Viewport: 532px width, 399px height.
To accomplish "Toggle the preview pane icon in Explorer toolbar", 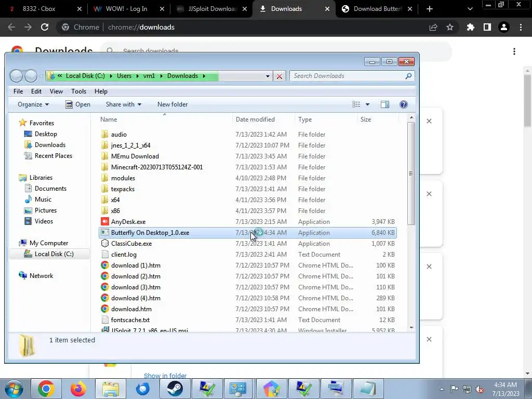I will [x=385, y=104].
